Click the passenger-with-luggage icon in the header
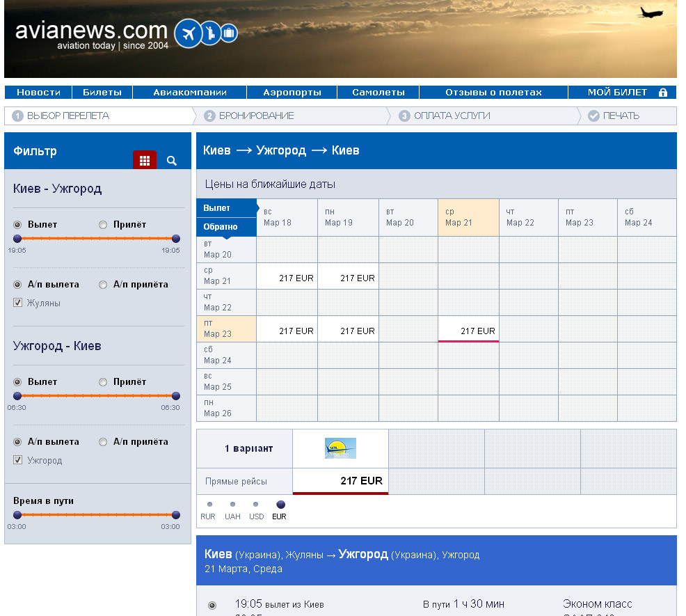The image size is (686, 616). (210, 33)
